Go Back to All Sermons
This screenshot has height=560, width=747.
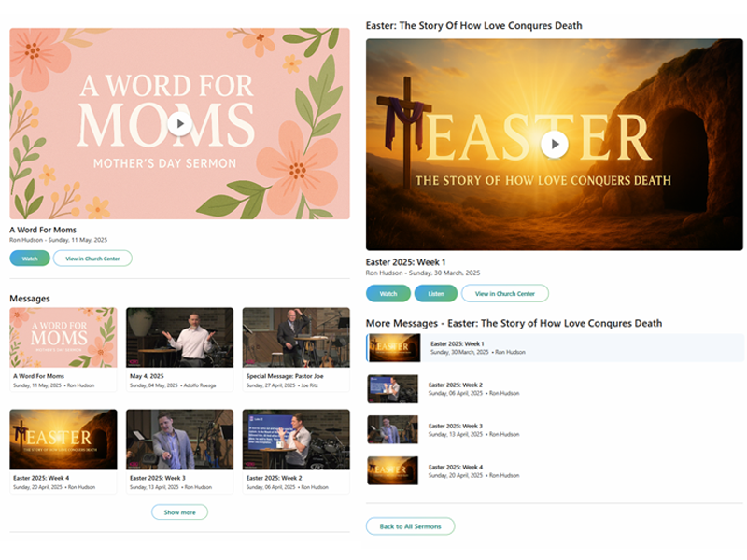pos(410,526)
